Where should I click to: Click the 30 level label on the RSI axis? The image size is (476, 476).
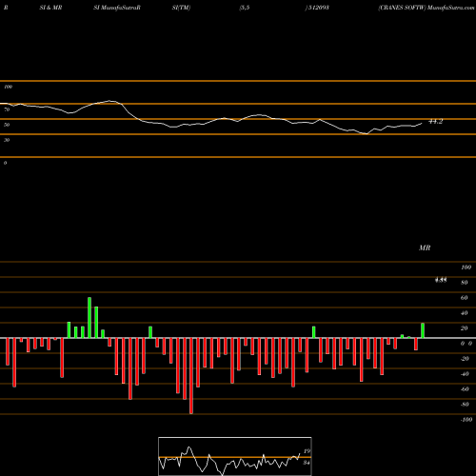click(x=7, y=140)
